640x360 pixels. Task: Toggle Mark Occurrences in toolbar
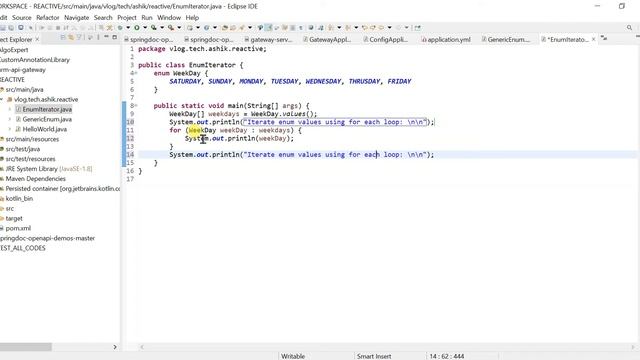click(x=268, y=28)
